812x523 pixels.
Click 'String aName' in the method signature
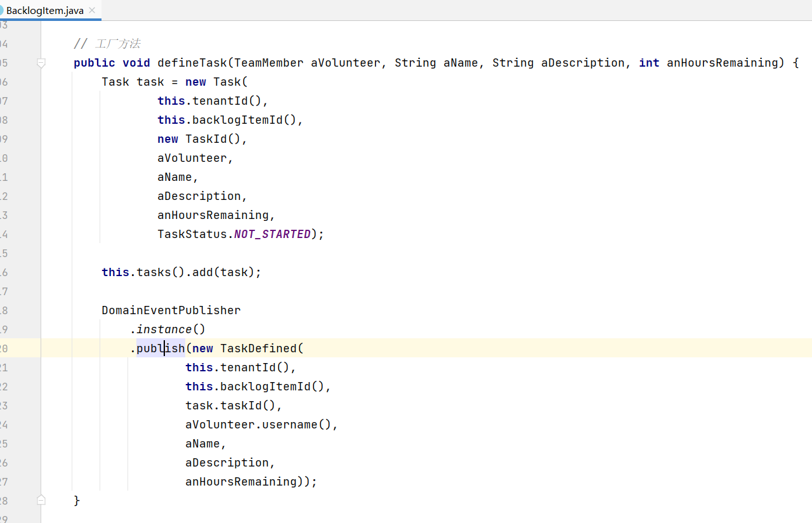pyautogui.click(x=436, y=63)
